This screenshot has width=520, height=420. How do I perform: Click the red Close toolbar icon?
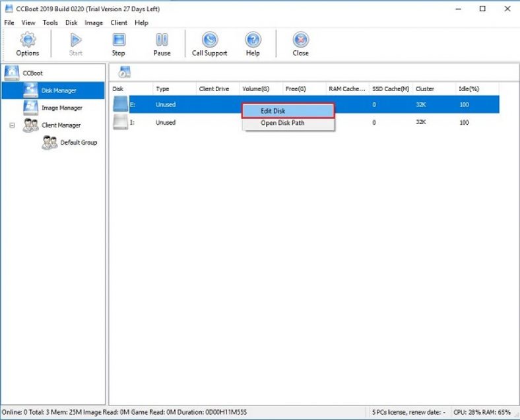[x=300, y=40]
